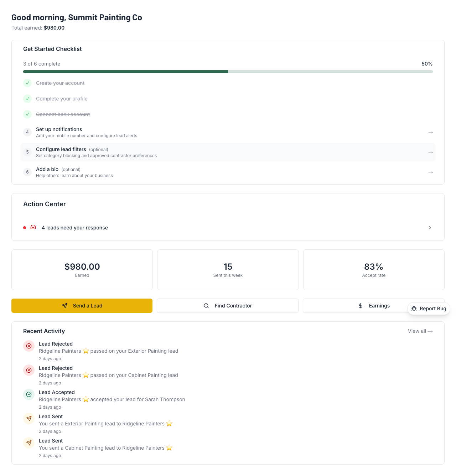The height and width of the screenshot is (476, 456).
Task: Click the Report Bug button
Action: pyautogui.click(x=429, y=309)
